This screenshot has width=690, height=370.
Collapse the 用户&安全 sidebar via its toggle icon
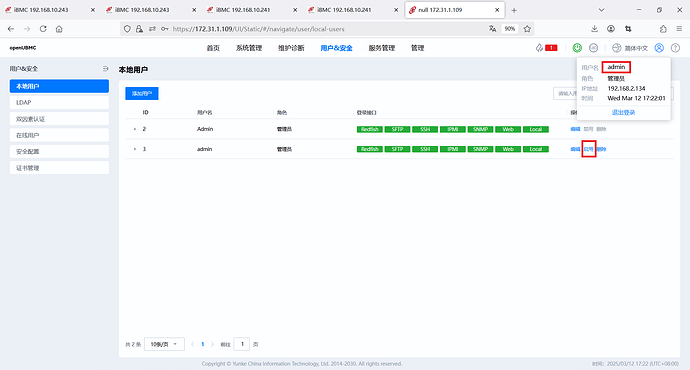(105, 69)
